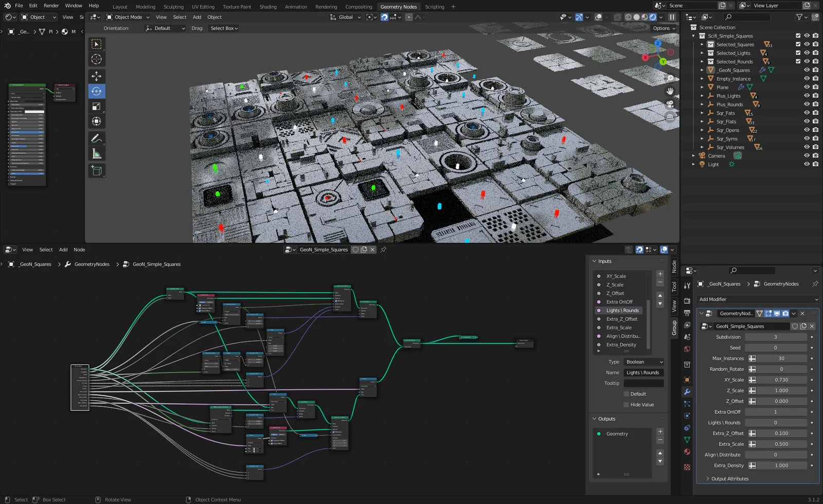The width and height of the screenshot is (823, 504).
Task: Select Lights \ Rounds in the Inputs list
Action: pos(622,311)
